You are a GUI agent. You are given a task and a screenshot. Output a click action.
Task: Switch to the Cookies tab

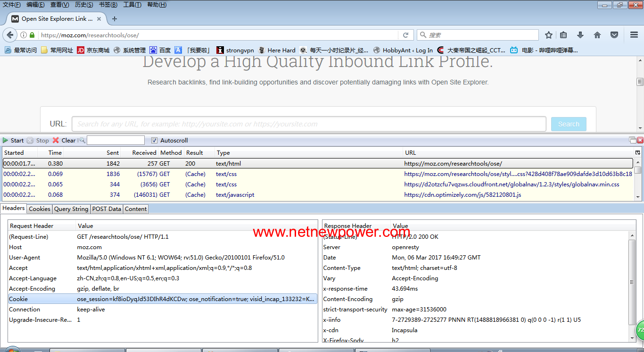pos(40,209)
